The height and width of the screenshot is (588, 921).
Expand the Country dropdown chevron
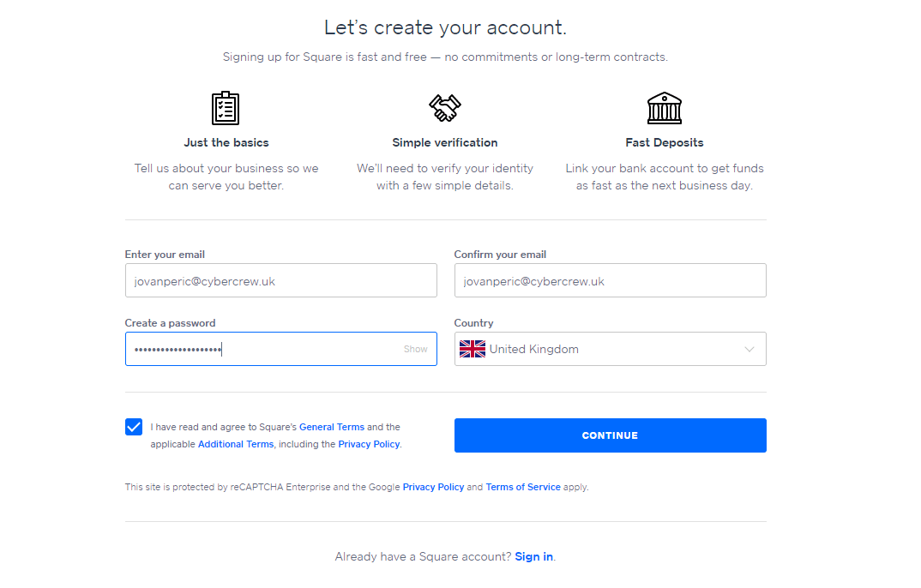(749, 349)
